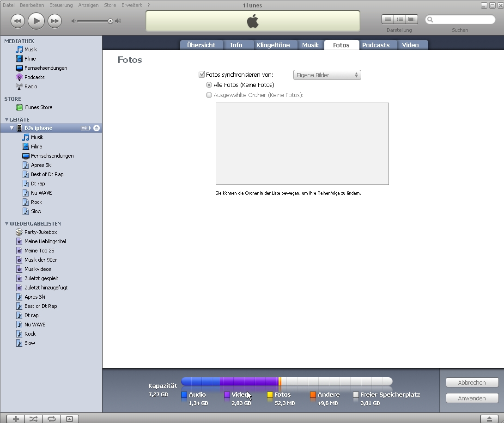Go back to the previous track
The image size is (504, 423).
[x=17, y=21]
